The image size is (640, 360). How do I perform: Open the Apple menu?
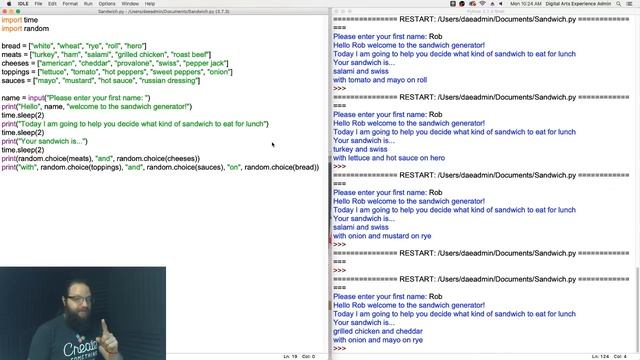[9, 4]
